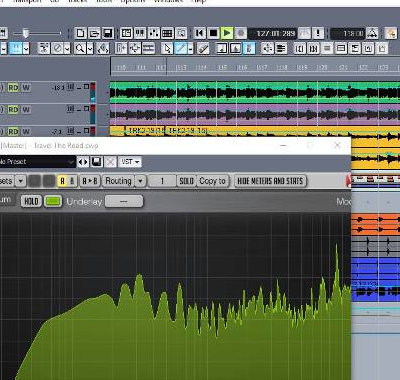Image resolution: width=400 pixels, height=380 pixels.
Task: Select the arrow pointer selection tool
Action: pyautogui.click(x=167, y=48)
